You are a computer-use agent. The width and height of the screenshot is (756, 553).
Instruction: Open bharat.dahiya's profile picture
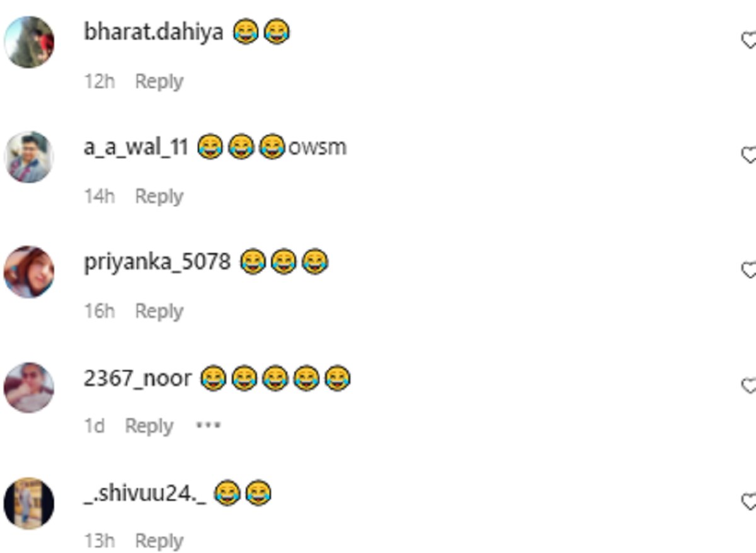pyautogui.click(x=29, y=42)
